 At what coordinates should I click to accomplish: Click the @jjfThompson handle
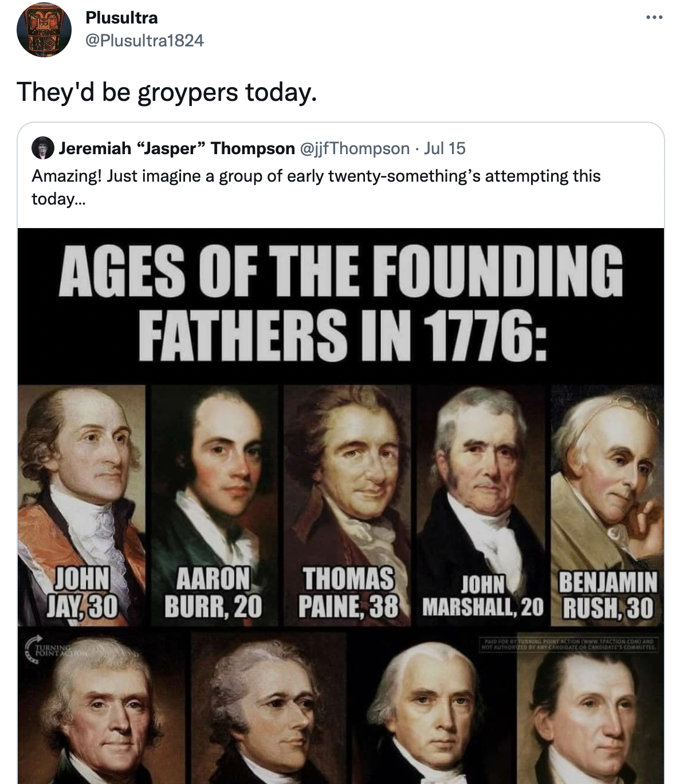[355, 148]
